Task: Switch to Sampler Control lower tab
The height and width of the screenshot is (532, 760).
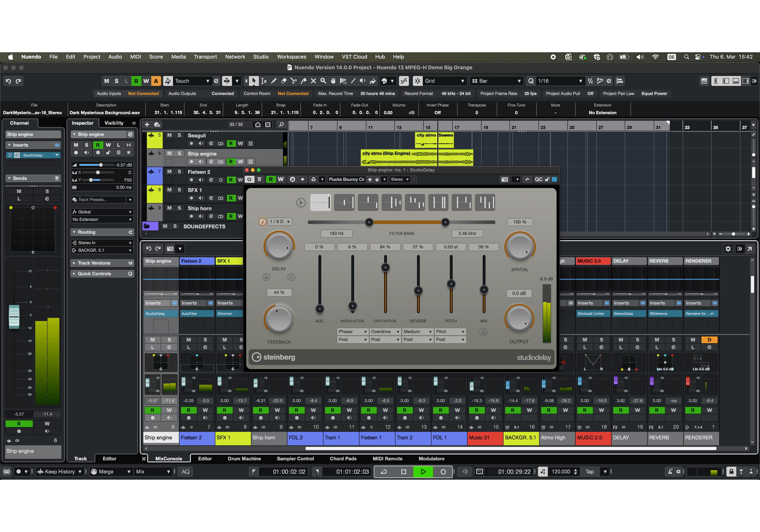Action: pyautogui.click(x=295, y=459)
